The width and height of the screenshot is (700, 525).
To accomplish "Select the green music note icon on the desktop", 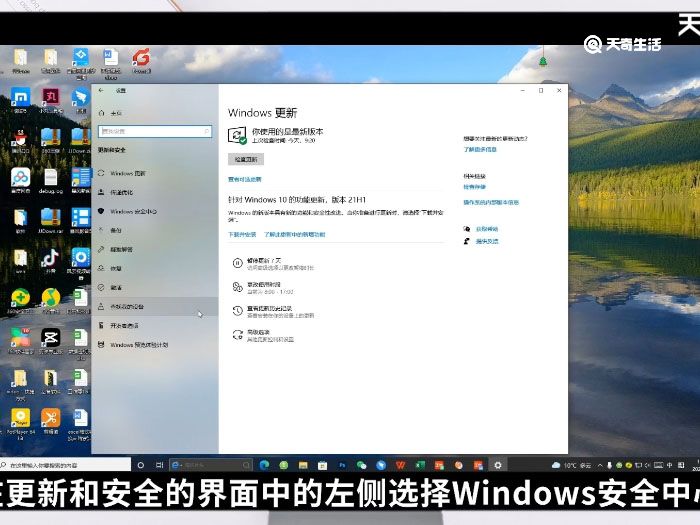I will tap(51, 300).
